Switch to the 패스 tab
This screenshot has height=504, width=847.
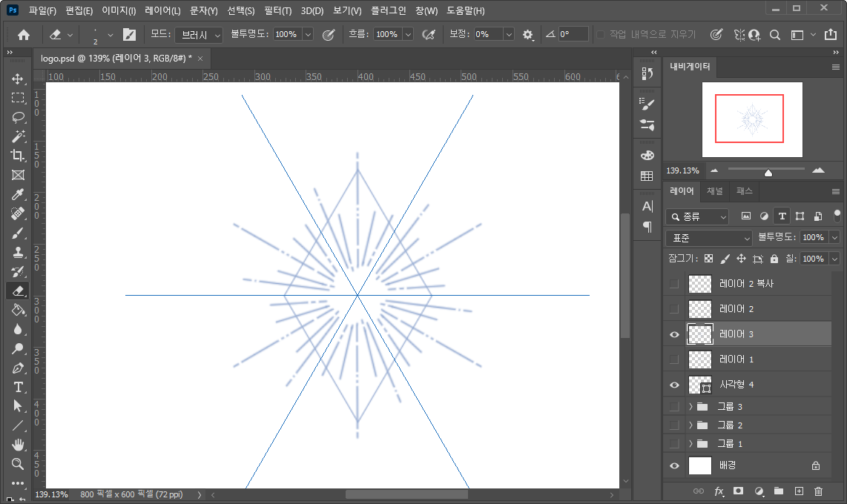point(744,191)
